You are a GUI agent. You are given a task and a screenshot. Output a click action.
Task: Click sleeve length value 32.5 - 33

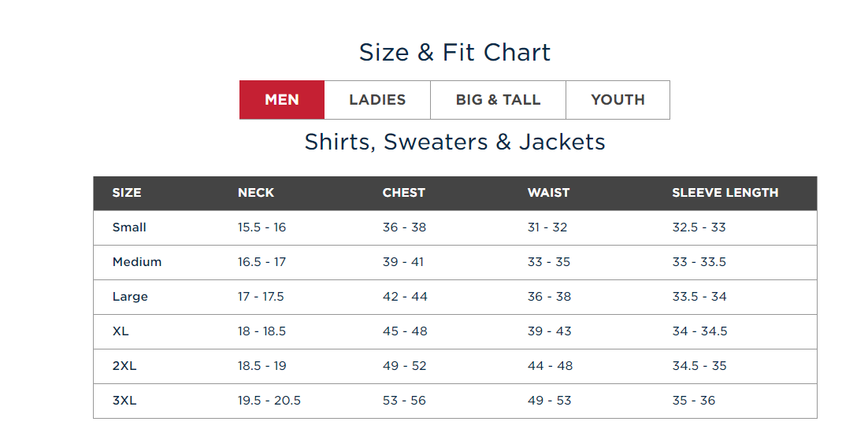click(699, 227)
